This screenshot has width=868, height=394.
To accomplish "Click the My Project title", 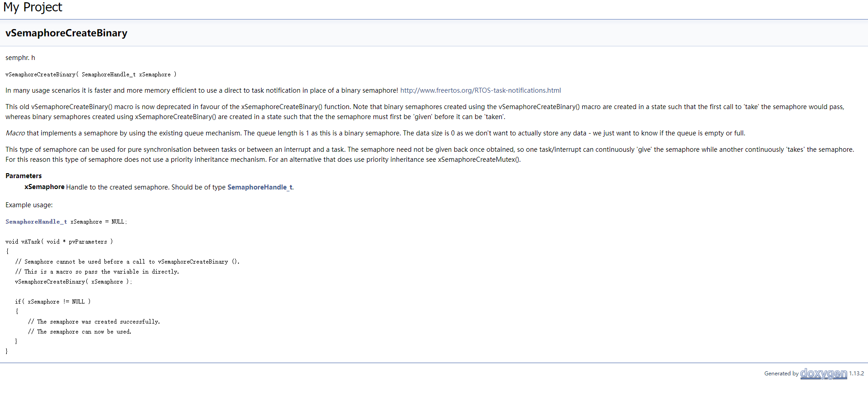I will 33,7.
